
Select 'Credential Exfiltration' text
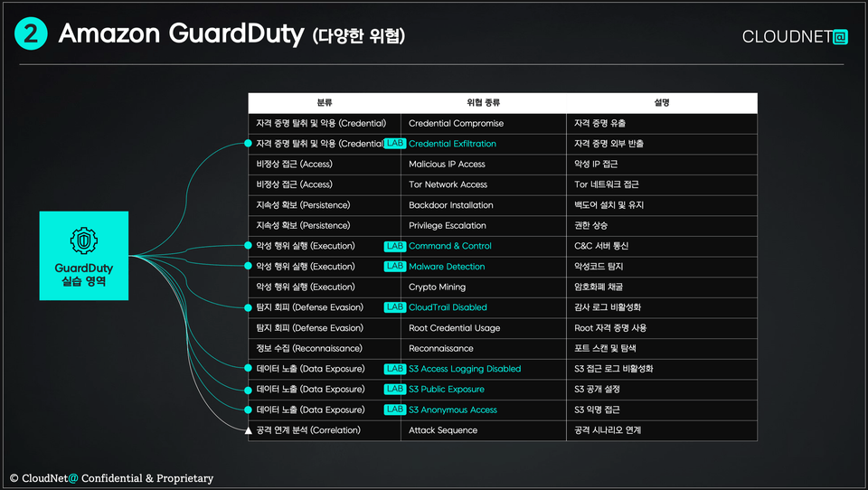point(452,144)
